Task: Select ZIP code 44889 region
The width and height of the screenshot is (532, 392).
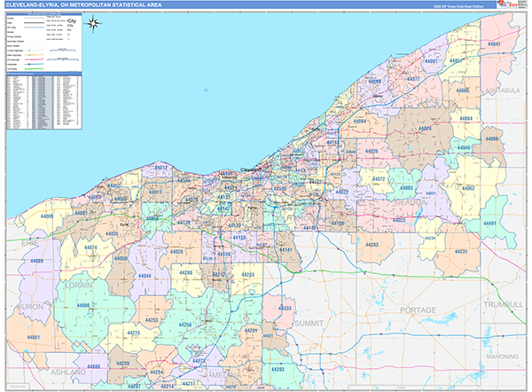Action: pos(36,261)
